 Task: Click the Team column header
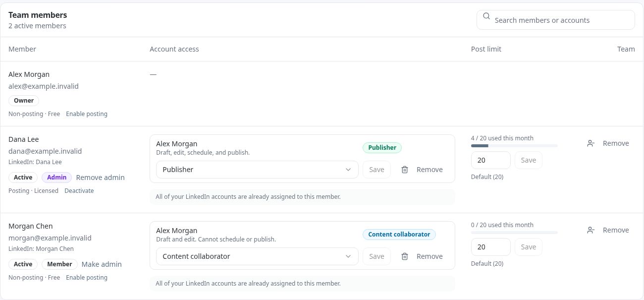click(x=626, y=49)
